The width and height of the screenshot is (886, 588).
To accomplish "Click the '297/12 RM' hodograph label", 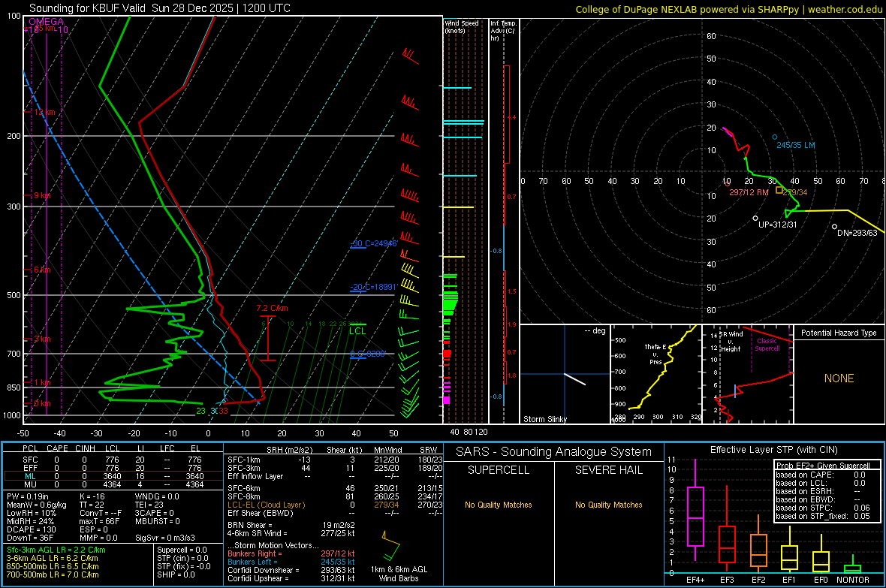I will pos(749,192).
